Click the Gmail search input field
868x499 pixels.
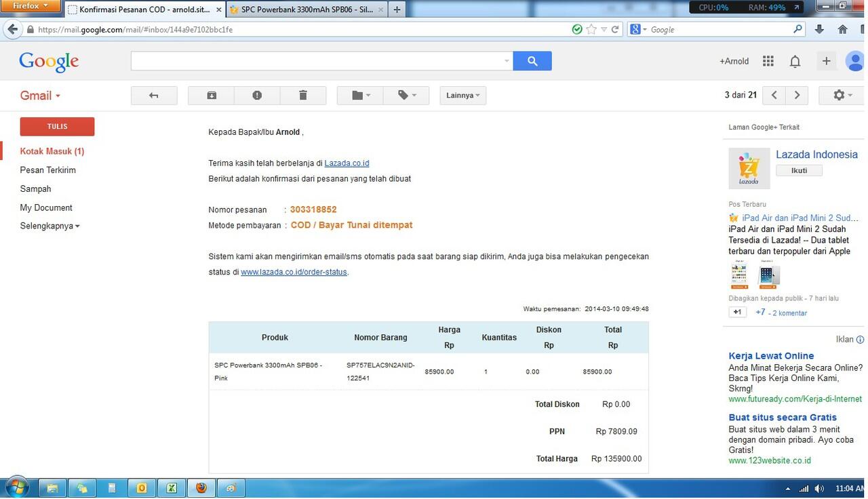tap(317, 61)
